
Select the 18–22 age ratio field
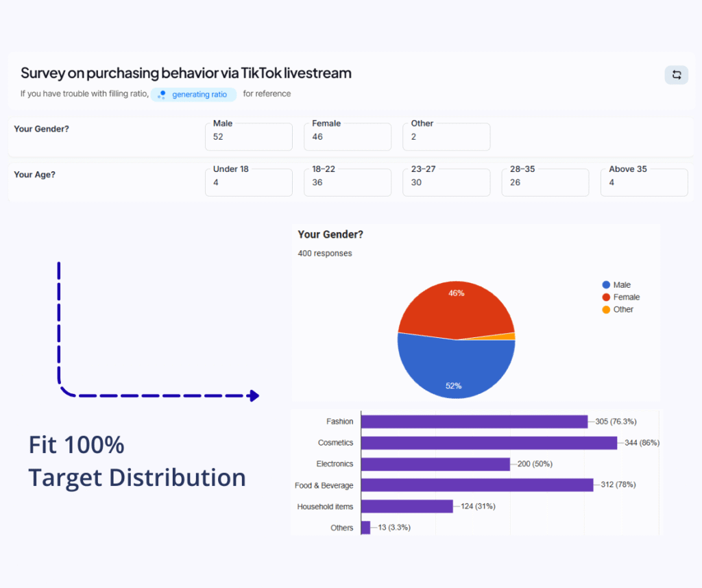(x=347, y=182)
